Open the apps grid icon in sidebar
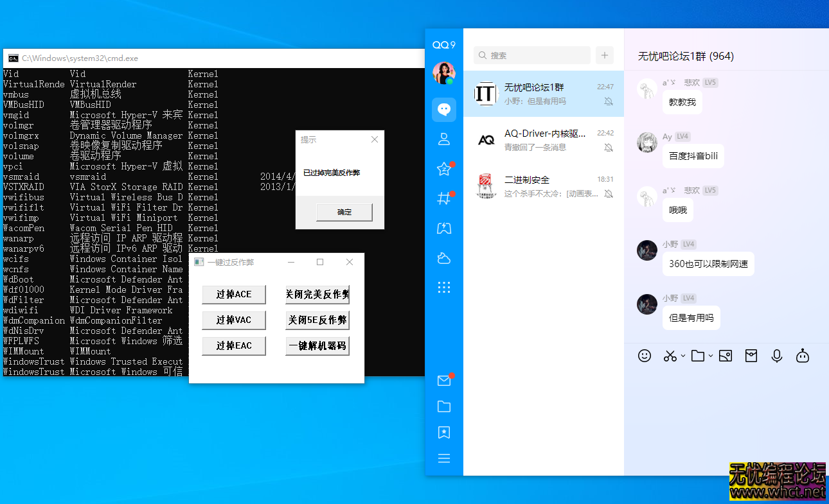The image size is (829, 504). [444, 287]
